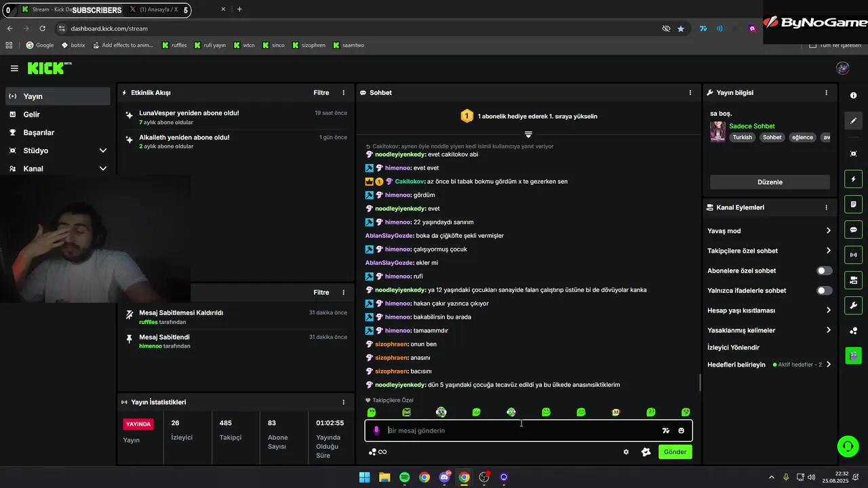Image resolution: width=868 pixels, height=488 pixels.
Task: Open the smiley emoji picker
Action: 681,430
